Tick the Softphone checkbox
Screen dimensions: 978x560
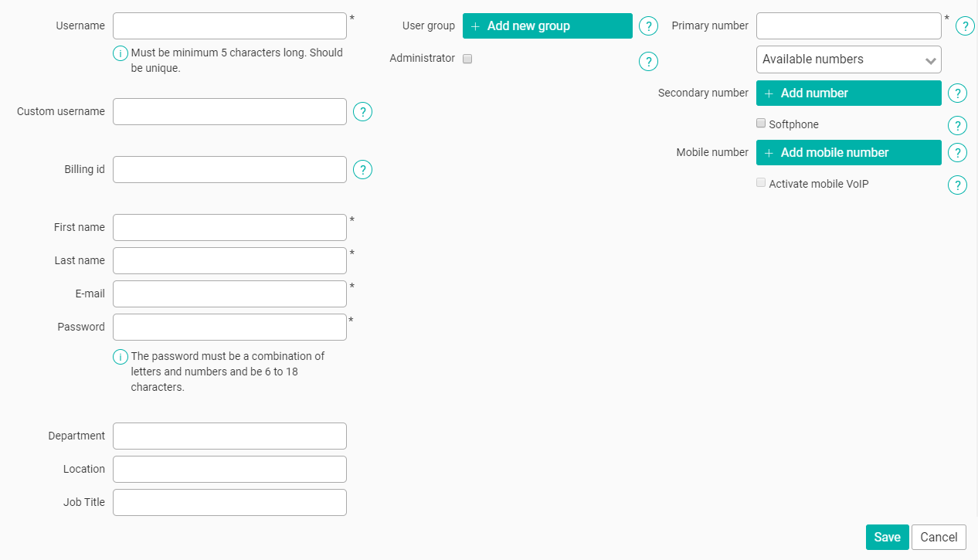tap(761, 123)
